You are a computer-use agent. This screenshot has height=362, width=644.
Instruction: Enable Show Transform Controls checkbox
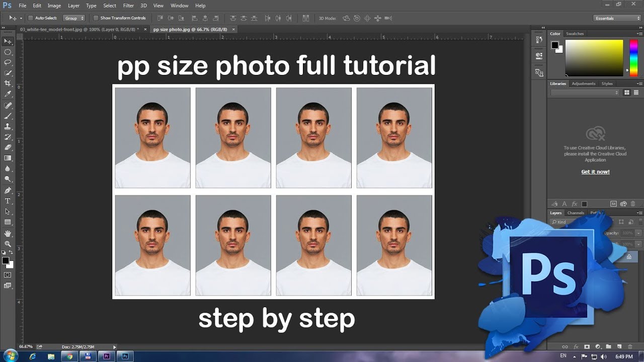click(96, 18)
